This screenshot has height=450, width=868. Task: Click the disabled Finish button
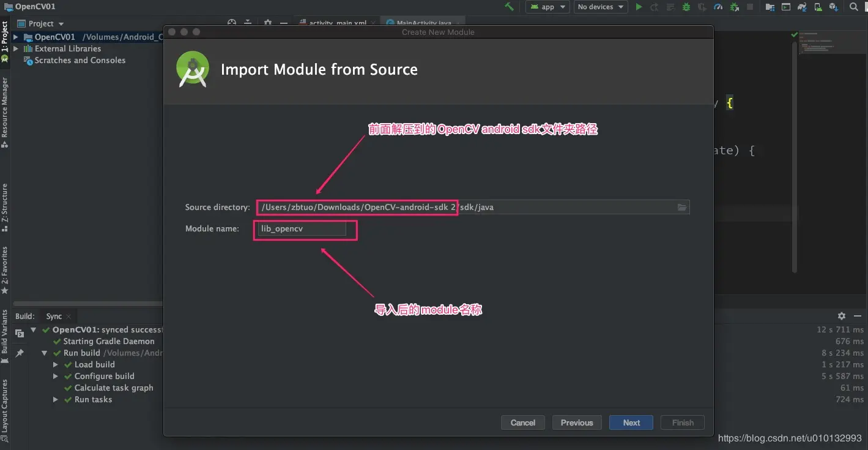click(683, 422)
